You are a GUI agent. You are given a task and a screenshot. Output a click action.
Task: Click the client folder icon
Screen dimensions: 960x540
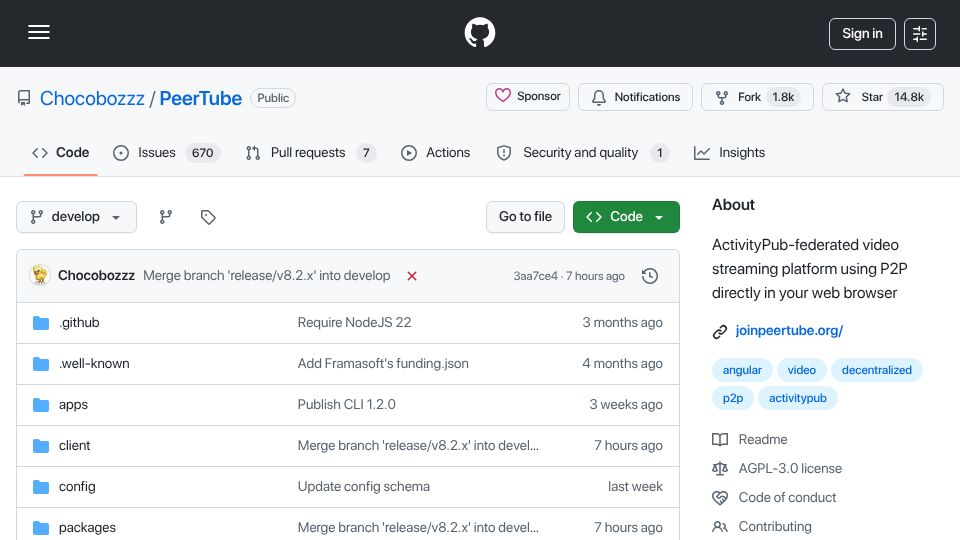(x=41, y=446)
